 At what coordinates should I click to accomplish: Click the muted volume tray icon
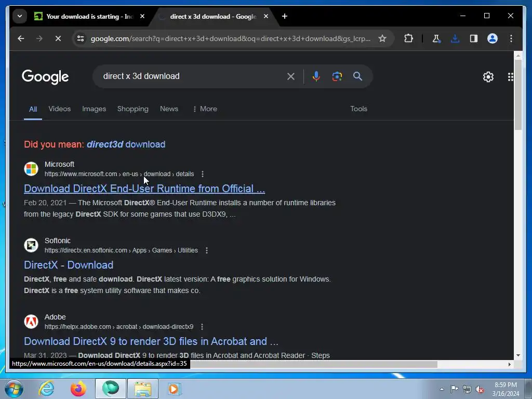(480, 389)
